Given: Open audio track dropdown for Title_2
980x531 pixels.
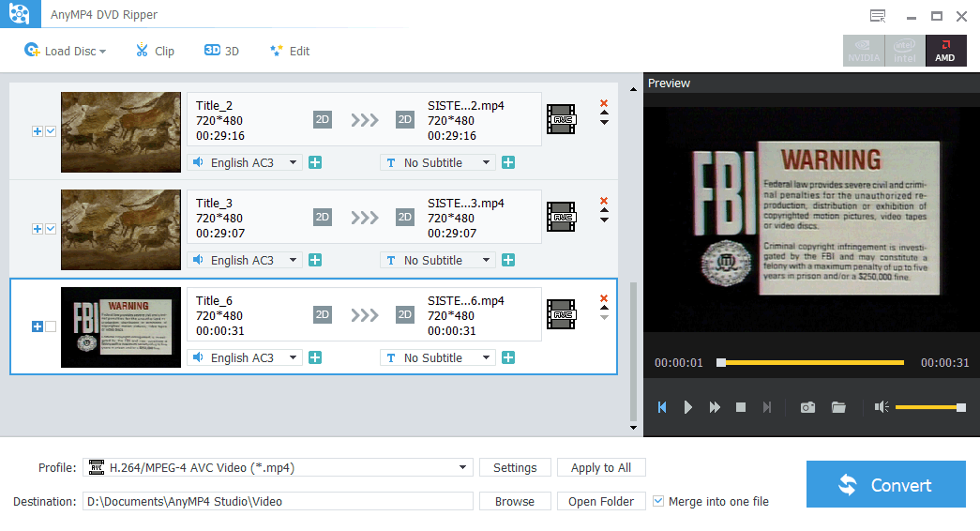Looking at the screenshot, I should click(245, 162).
